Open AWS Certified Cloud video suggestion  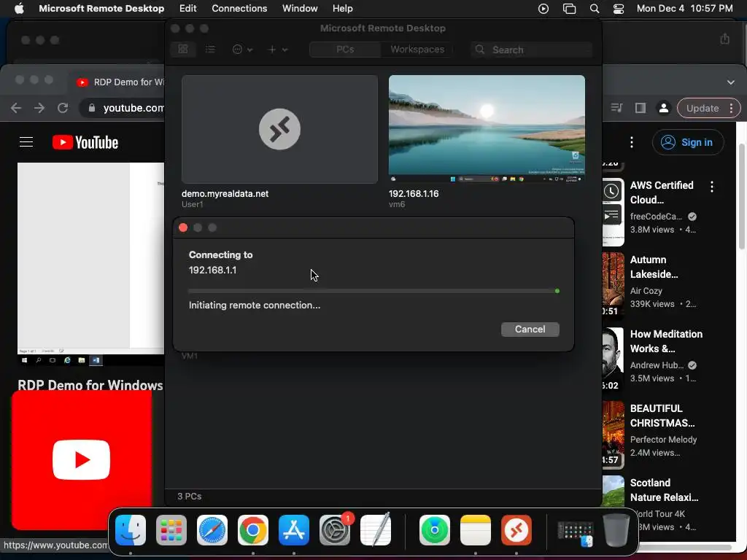click(x=662, y=192)
